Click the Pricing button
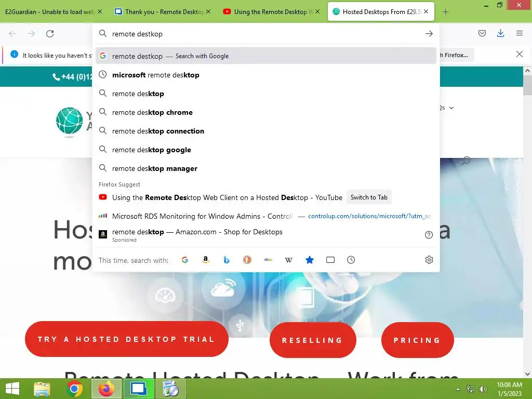 pyautogui.click(x=417, y=340)
